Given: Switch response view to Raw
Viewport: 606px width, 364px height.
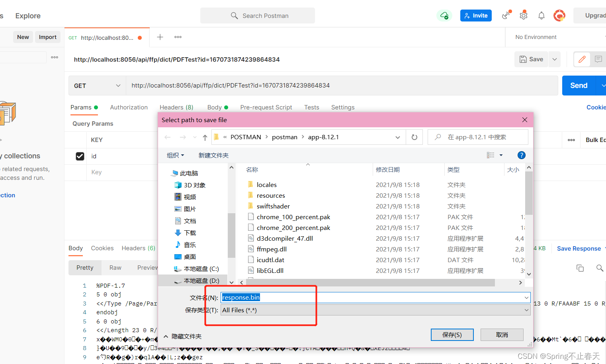Looking at the screenshot, I should click(115, 268).
